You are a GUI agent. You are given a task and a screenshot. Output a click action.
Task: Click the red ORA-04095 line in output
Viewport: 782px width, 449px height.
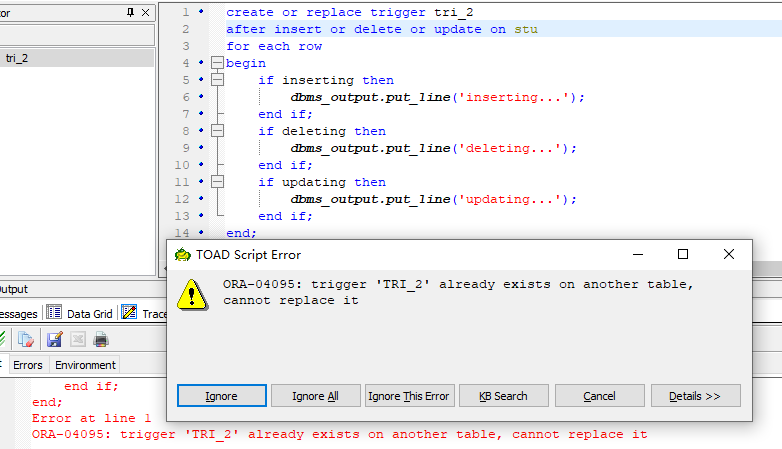point(340,434)
